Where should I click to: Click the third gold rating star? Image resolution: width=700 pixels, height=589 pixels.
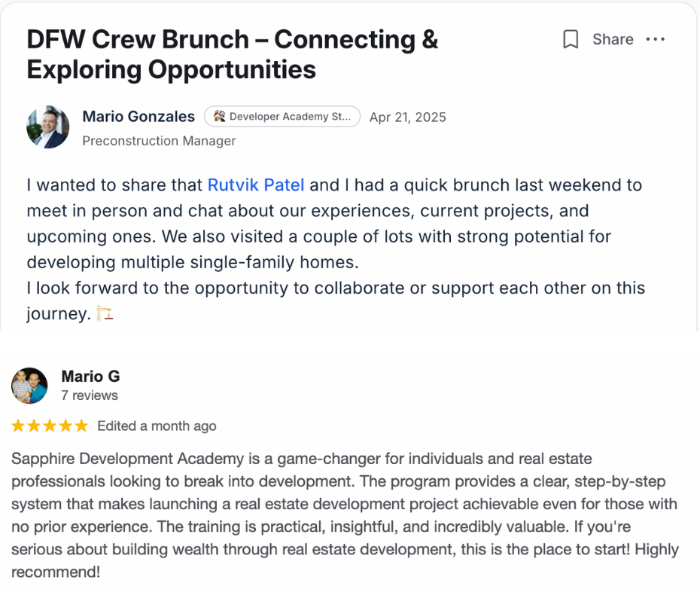click(x=50, y=426)
